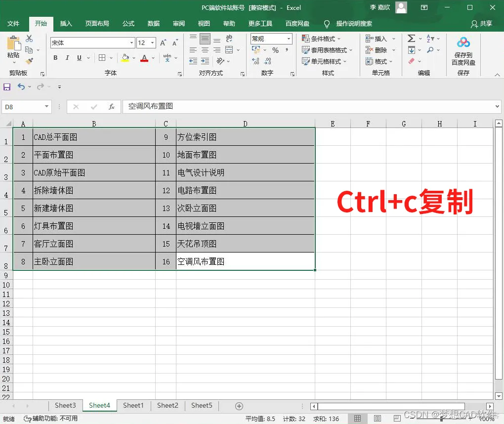
Task: Open 单元格样式 cell styles menu
Action: pos(324,61)
